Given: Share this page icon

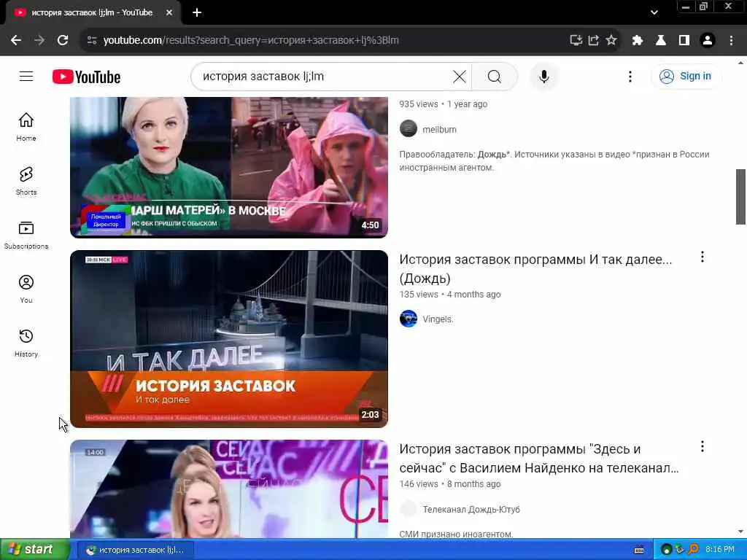Looking at the screenshot, I should click(594, 40).
